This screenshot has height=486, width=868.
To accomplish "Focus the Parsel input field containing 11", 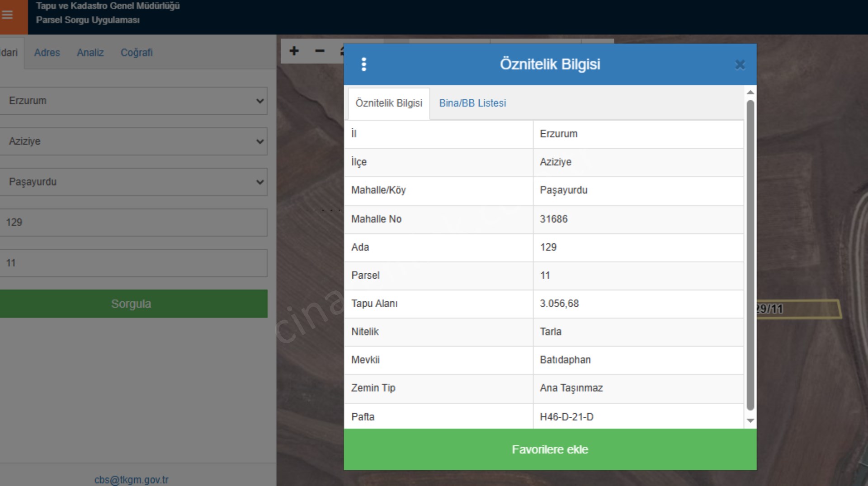I will coord(133,263).
